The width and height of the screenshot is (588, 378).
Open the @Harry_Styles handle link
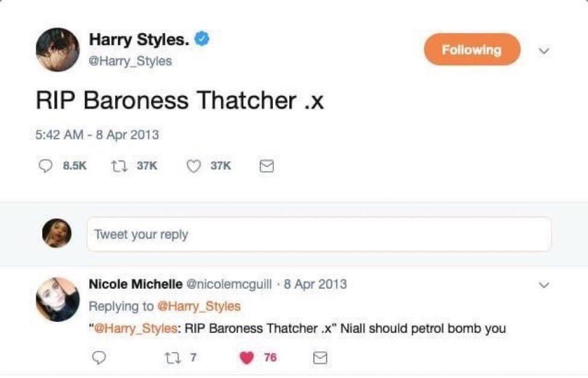click(130, 61)
